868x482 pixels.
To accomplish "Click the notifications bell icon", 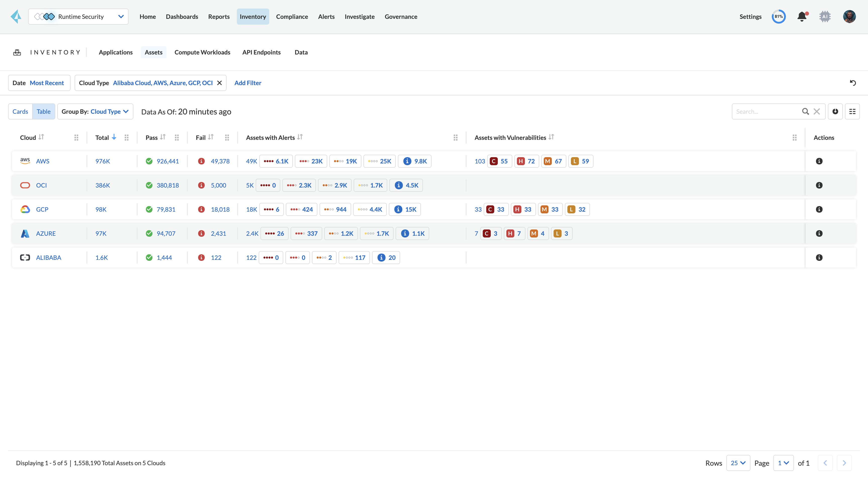I will coord(802,17).
